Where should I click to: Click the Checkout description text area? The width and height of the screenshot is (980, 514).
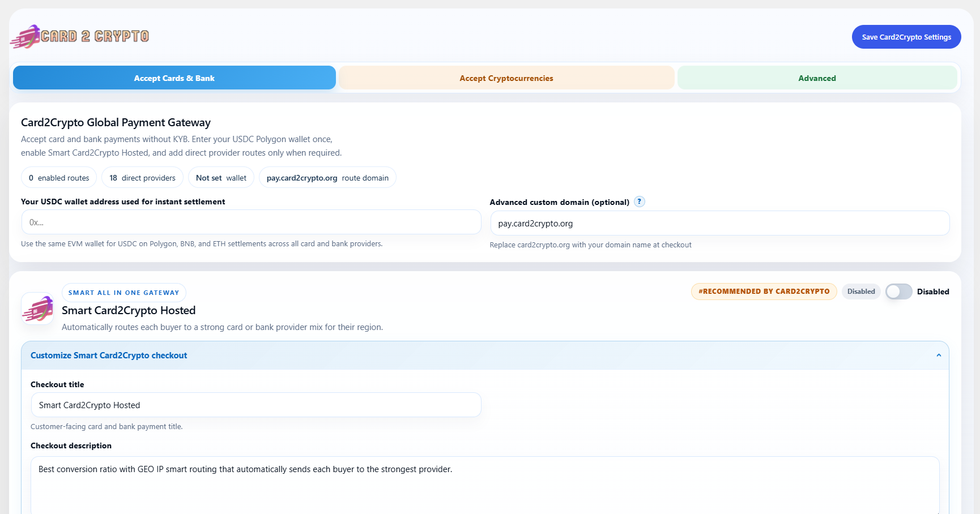(485, 486)
